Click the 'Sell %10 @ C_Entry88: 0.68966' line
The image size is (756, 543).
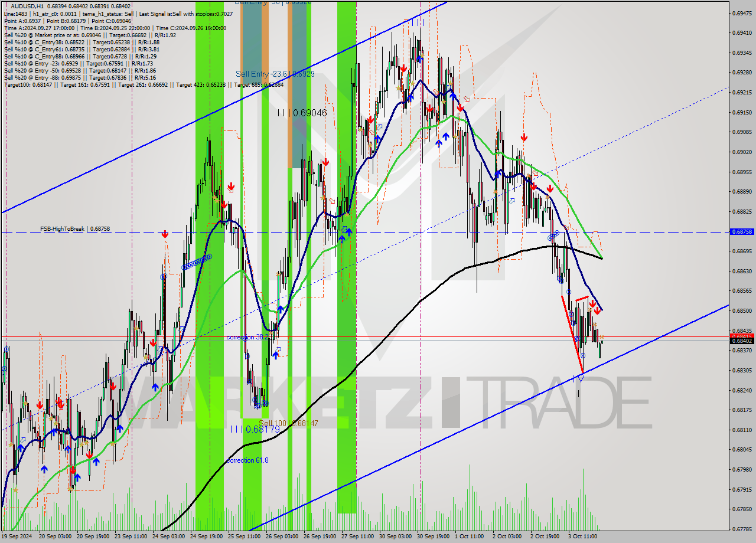(x=80, y=56)
